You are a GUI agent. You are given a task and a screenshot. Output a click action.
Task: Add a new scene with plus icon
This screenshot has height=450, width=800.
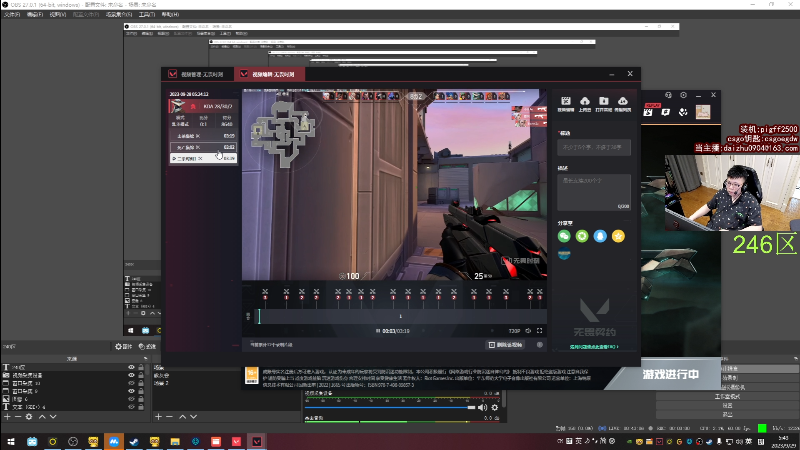(x=158, y=416)
